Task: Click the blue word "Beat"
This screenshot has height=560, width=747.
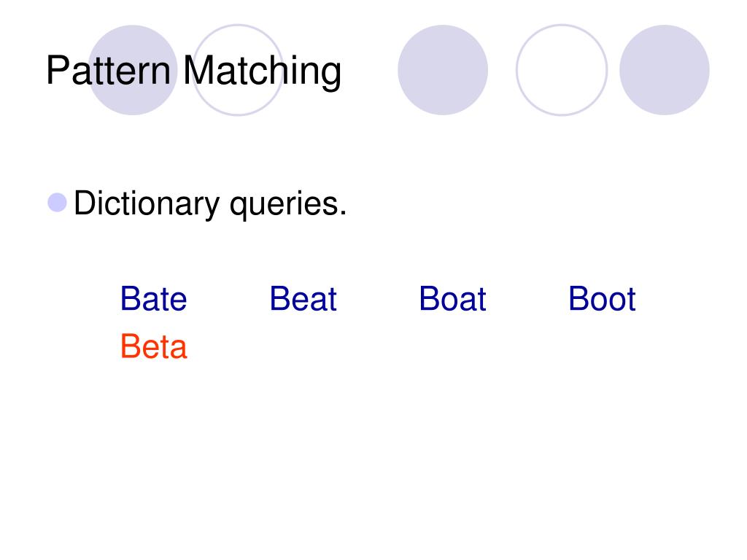Action: pyautogui.click(x=303, y=299)
